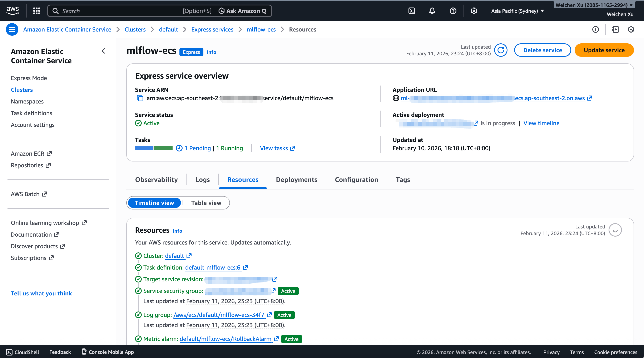Click inside the console search field

[x=113, y=11]
